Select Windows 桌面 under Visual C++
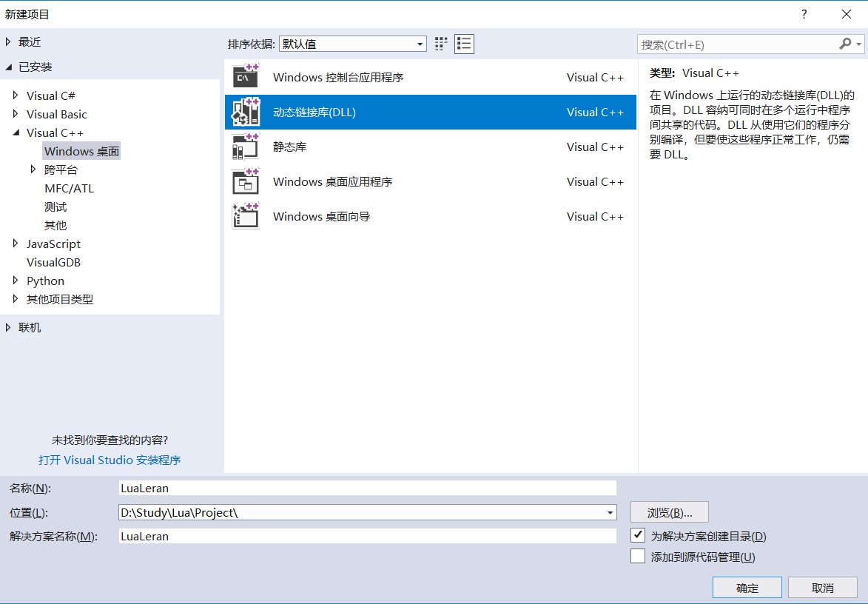Viewport: 868px width, 604px height. click(81, 150)
